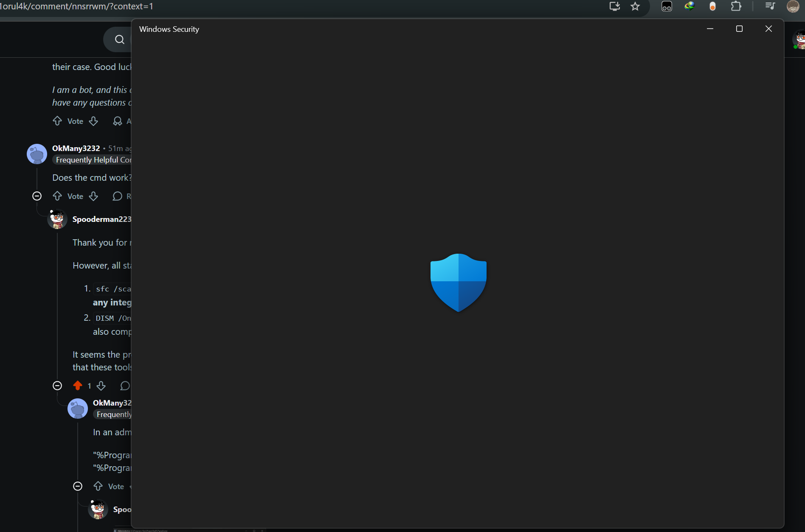
Task: Reply to the 'Does the cmd work?' comment
Action: point(118,196)
